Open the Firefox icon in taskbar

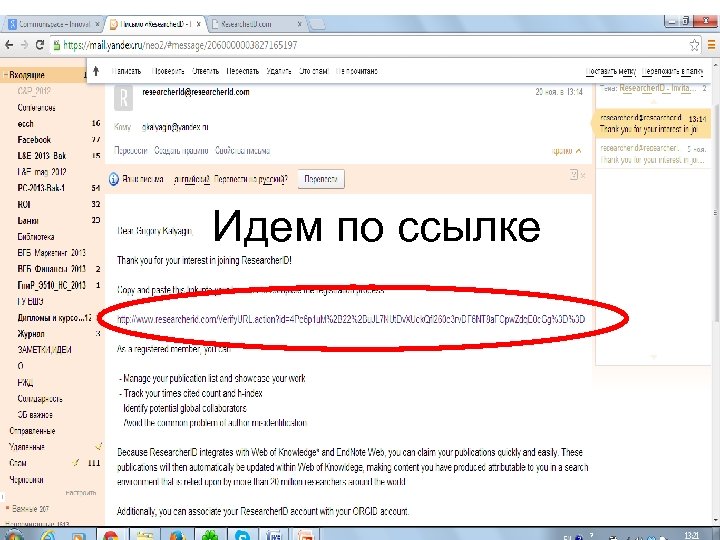point(177,535)
